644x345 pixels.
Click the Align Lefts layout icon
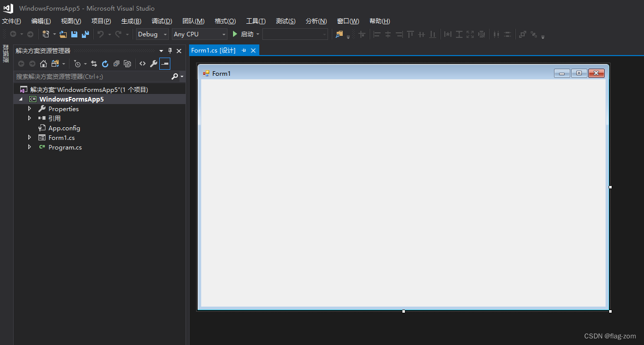377,34
